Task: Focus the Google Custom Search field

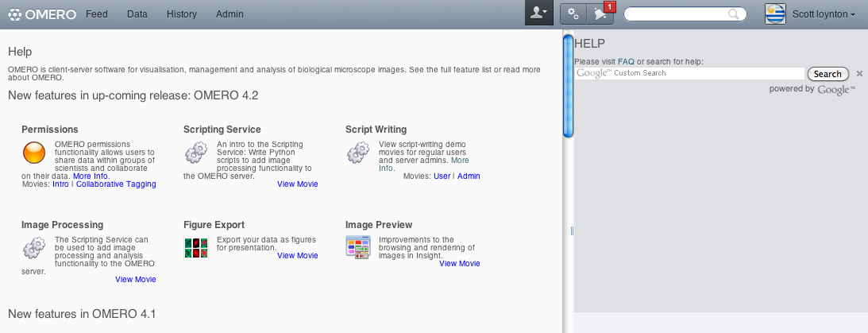Action: (x=689, y=73)
